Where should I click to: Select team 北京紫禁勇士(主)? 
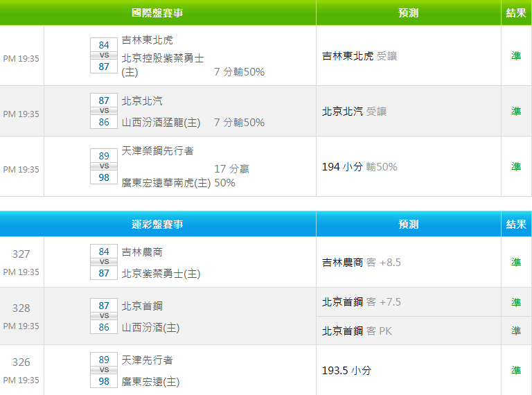pos(161,274)
